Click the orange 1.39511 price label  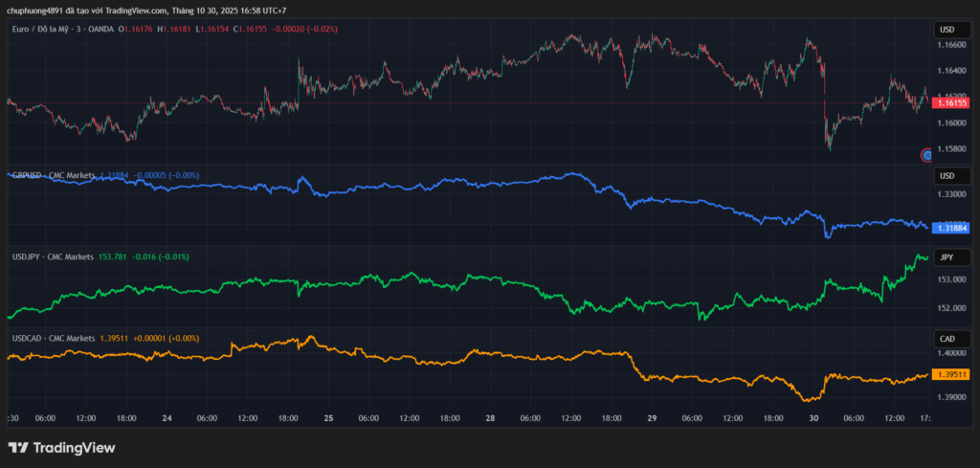(950, 374)
